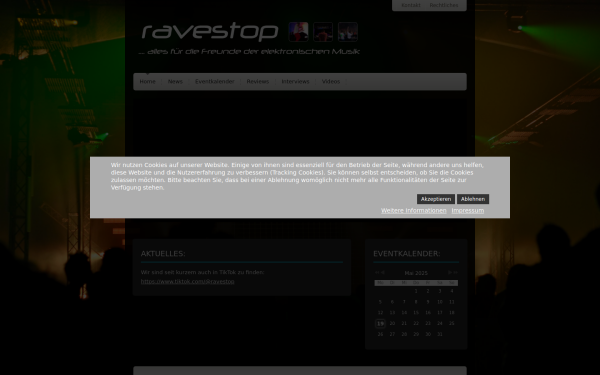Select day 15 in the calendar
This screenshot has width=600, height=375.
coord(416,313)
